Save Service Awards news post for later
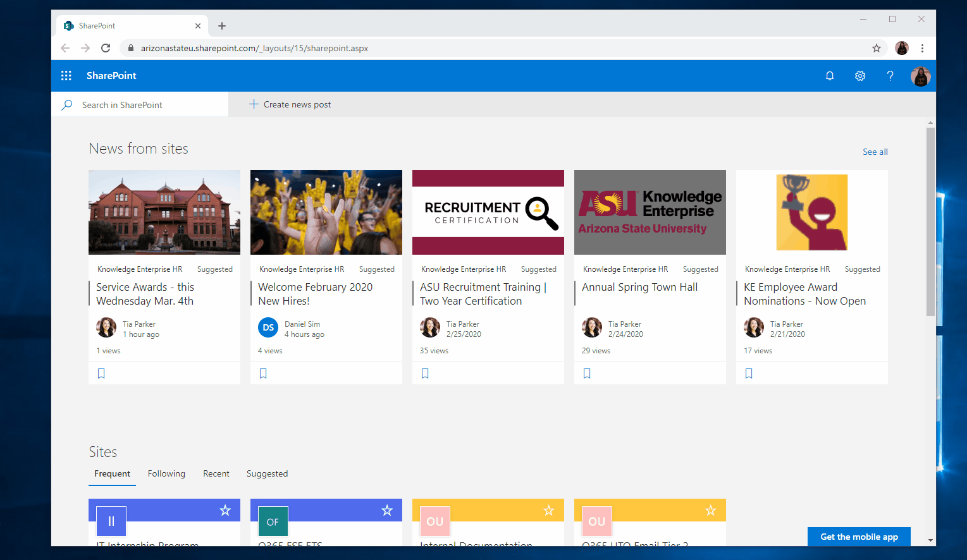Screen dimensions: 967x560 point(101,374)
